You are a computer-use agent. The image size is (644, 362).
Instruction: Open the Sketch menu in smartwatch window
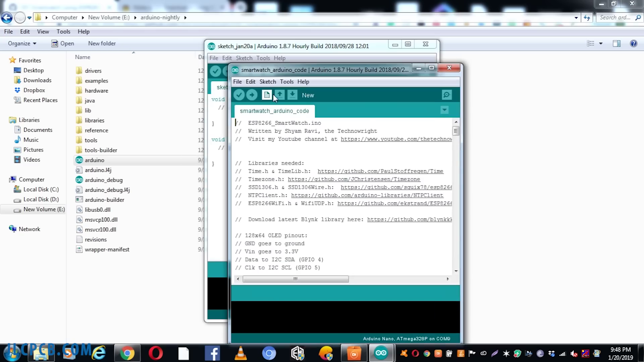click(x=267, y=82)
